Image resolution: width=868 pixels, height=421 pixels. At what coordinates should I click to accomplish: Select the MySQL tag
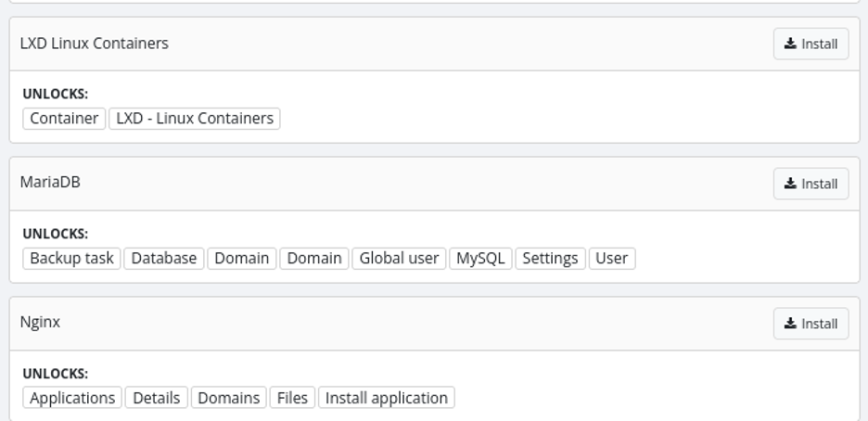[x=480, y=259]
